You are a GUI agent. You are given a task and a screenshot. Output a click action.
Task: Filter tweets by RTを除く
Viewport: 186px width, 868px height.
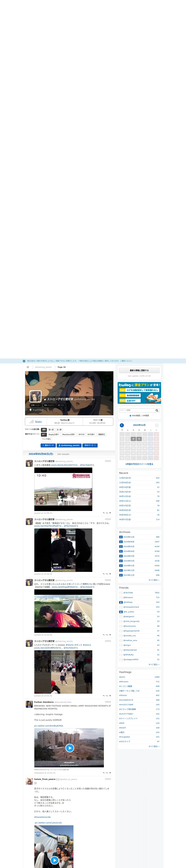92,435
